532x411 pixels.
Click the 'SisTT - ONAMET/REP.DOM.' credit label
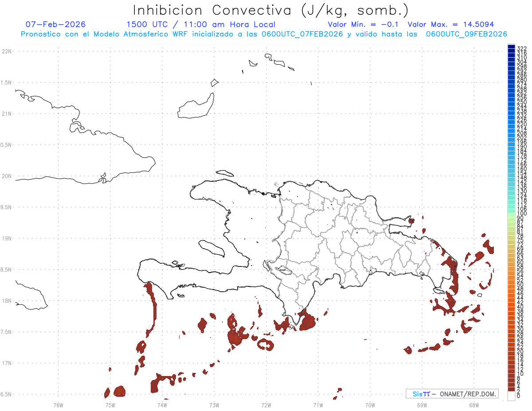pyautogui.click(x=452, y=394)
